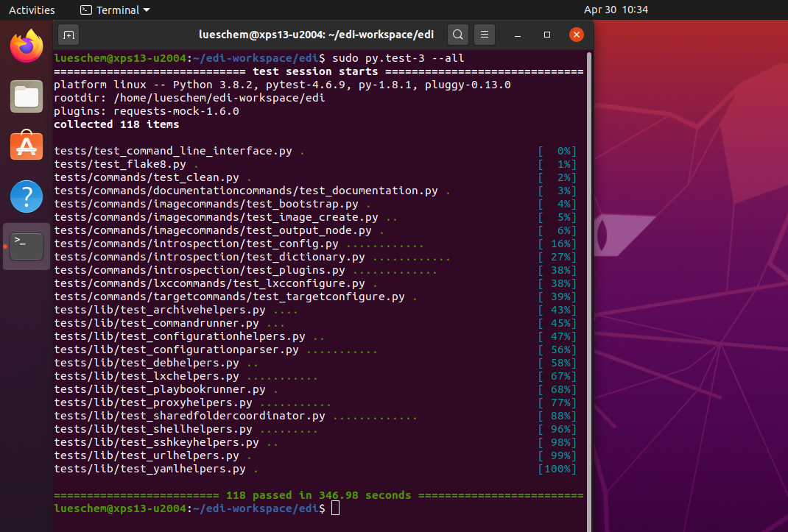Screen dimensions: 788x532
Task: Maximize the terminal window
Action: 547,35
